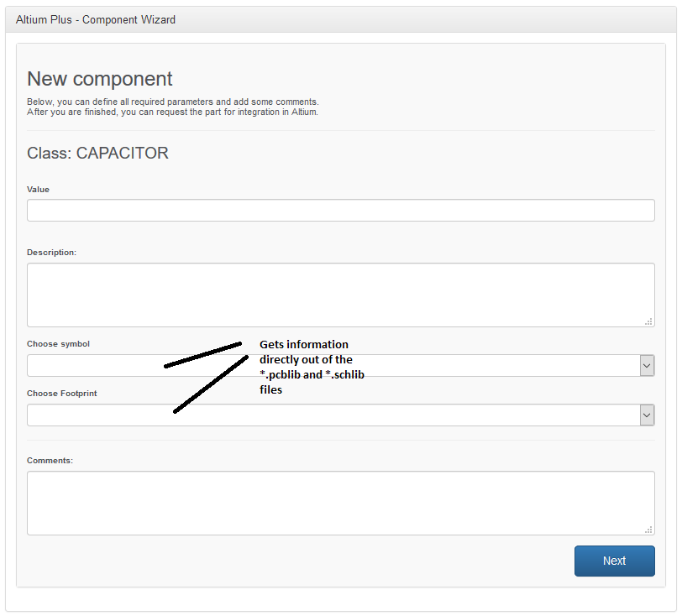The height and width of the screenshot is (616, 682).
Task: Click the Comments: field label
Action: [x=50, y=461]
